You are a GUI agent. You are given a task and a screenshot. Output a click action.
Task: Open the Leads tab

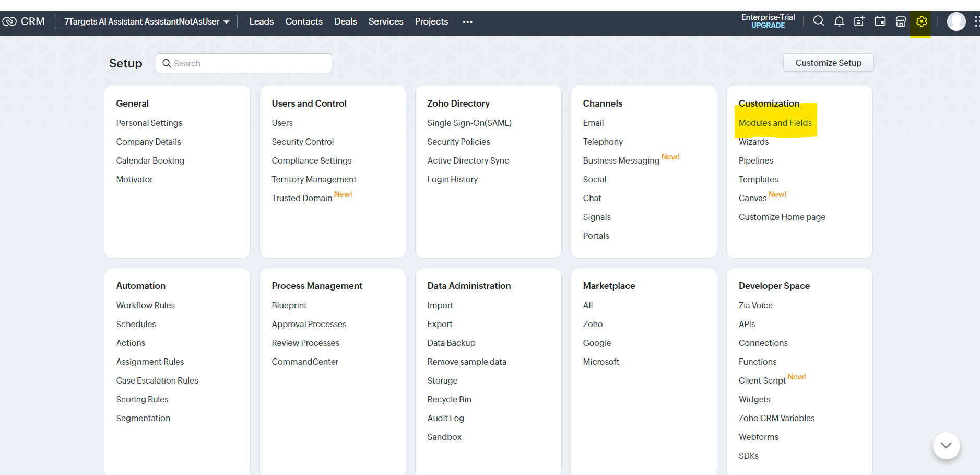click(261, 21)
